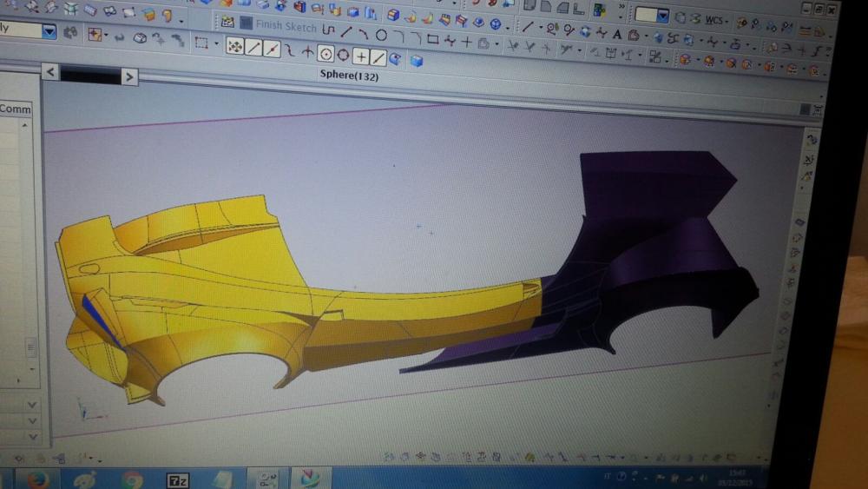Select the Arc sketch tool
Viewport: 868px width, 489px height.
363,33
